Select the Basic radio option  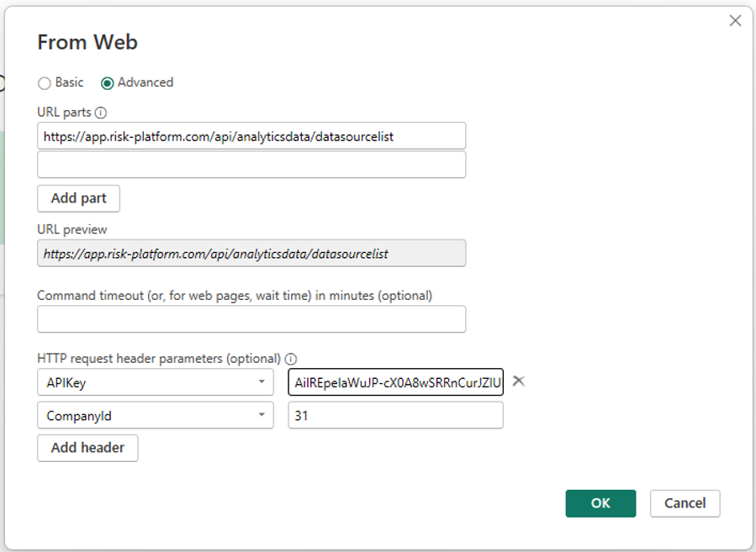point(45,83)
